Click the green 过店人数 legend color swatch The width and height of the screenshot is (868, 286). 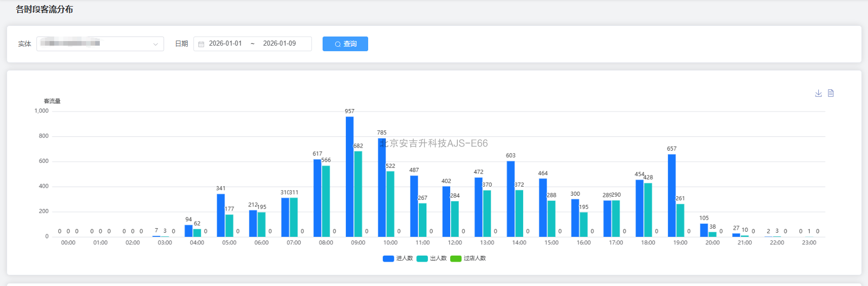coord(456,259)
